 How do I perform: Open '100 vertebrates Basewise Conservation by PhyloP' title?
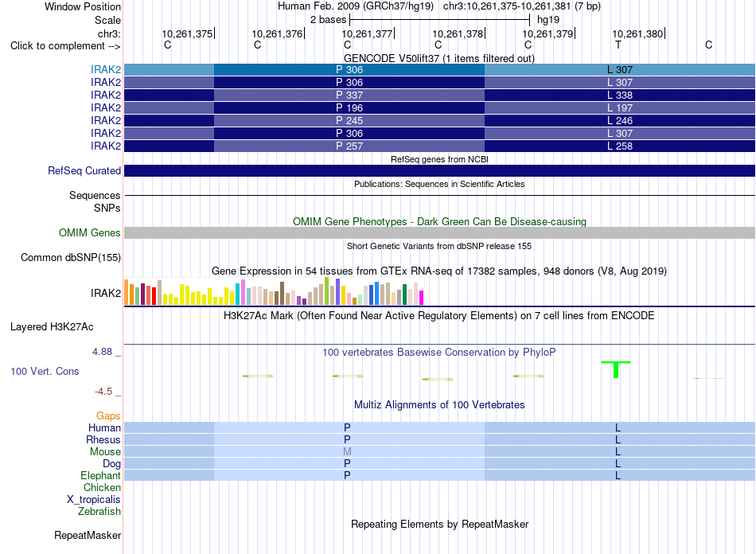click(439, 353)
